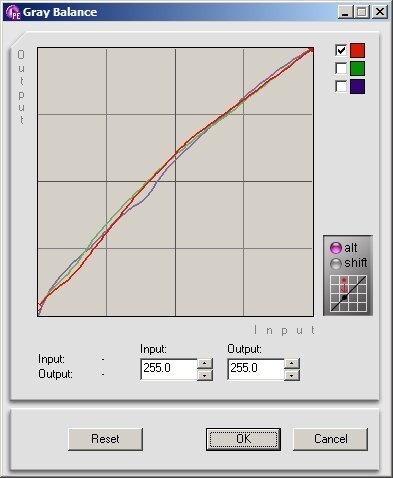
Task: Click the curve endpoint at top right
Action: pyautogui.click(x=311, y=50)
